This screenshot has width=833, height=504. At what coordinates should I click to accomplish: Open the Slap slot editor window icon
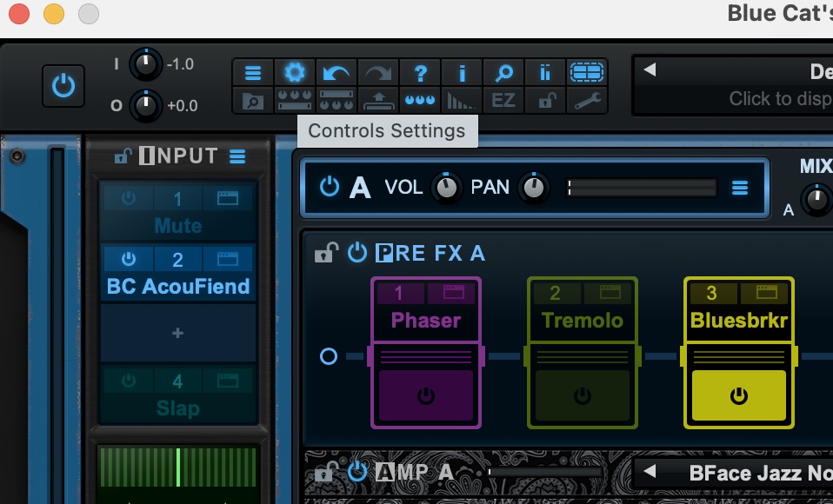pyautogui.click(x=227, y=381)
